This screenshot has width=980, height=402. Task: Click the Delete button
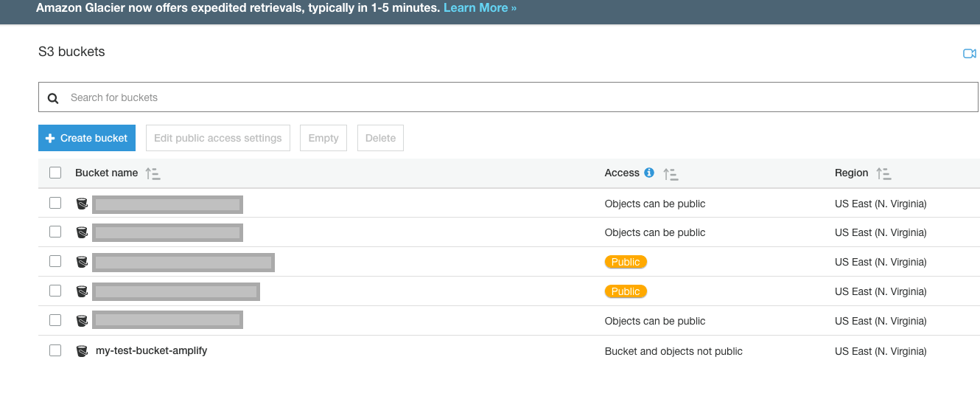pos(380,138)
